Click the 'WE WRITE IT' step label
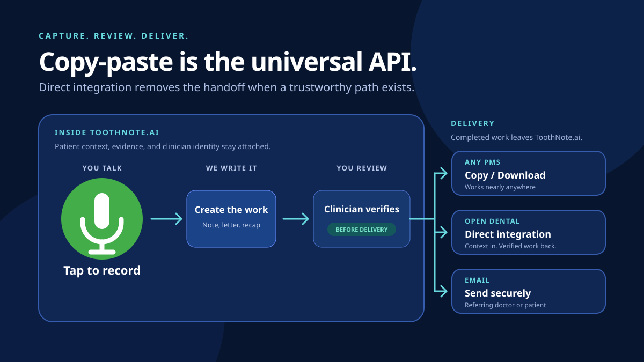The image size is (644, 362). (x=231, y=168)
